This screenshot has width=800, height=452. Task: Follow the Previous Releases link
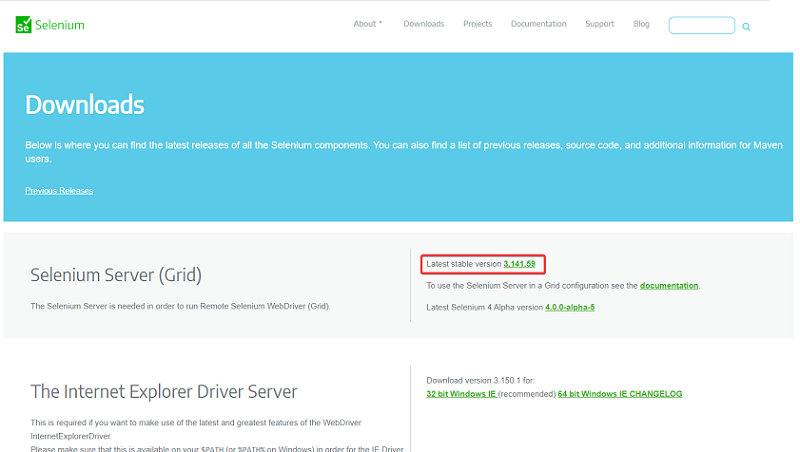tap(59, 190)
